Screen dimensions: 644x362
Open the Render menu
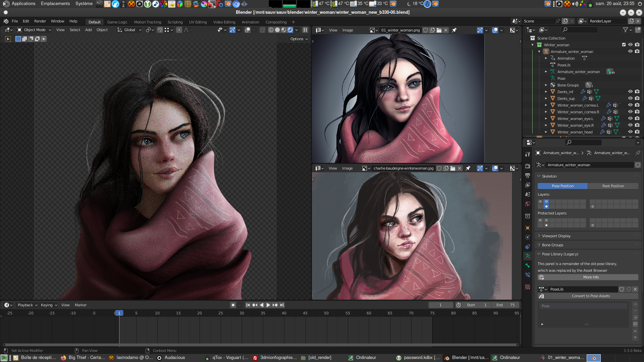(40, 21)
